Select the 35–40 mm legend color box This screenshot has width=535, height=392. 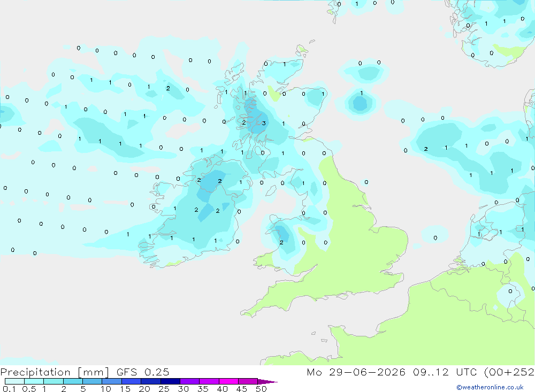(209, 381)
